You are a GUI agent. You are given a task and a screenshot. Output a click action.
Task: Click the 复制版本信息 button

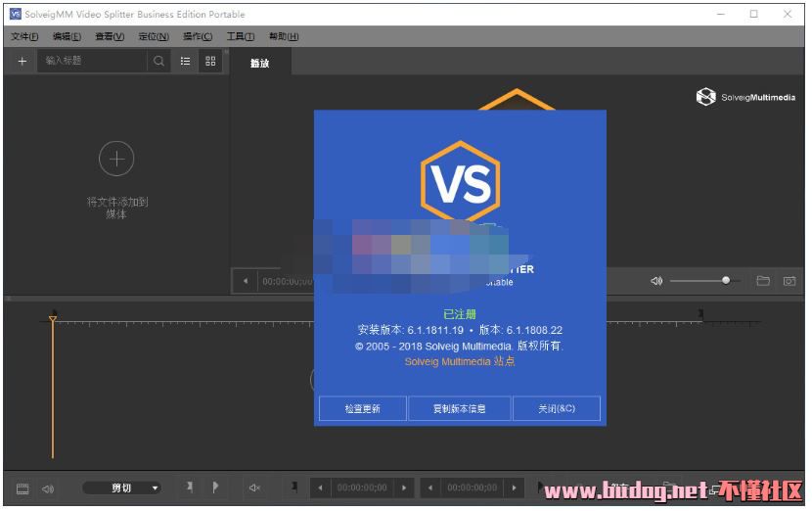point(459,408)
